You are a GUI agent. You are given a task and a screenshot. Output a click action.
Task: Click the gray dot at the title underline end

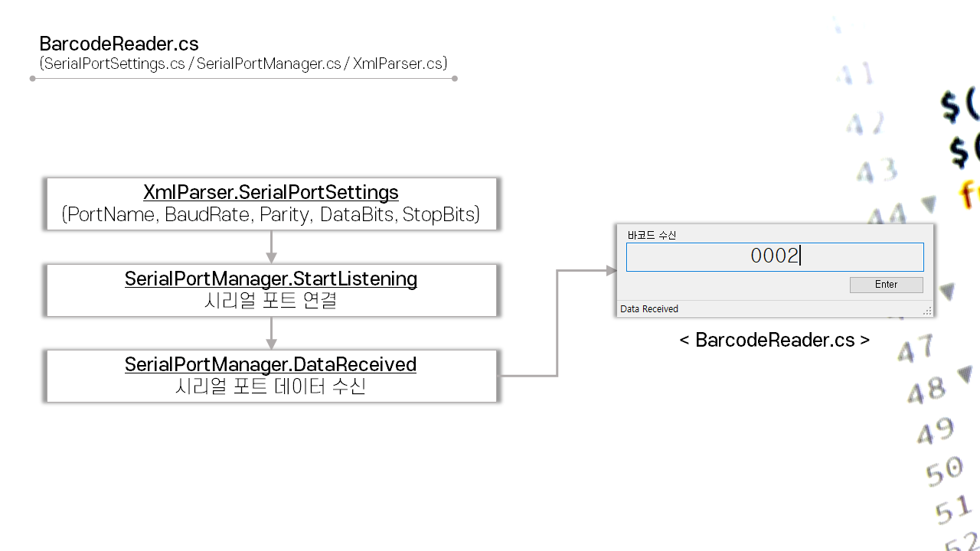[x=455, y=77]
